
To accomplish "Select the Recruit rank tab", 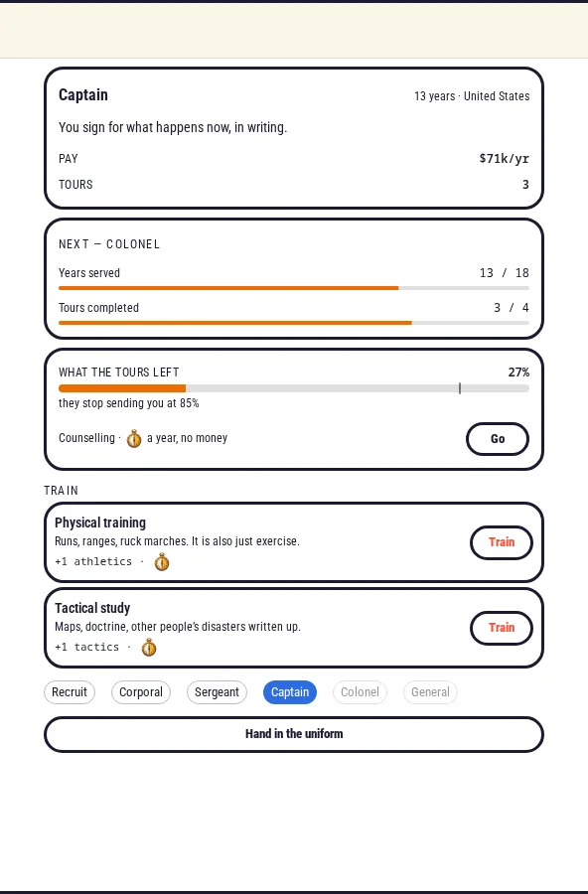I will pyautogui.click(x=70, y=692).
